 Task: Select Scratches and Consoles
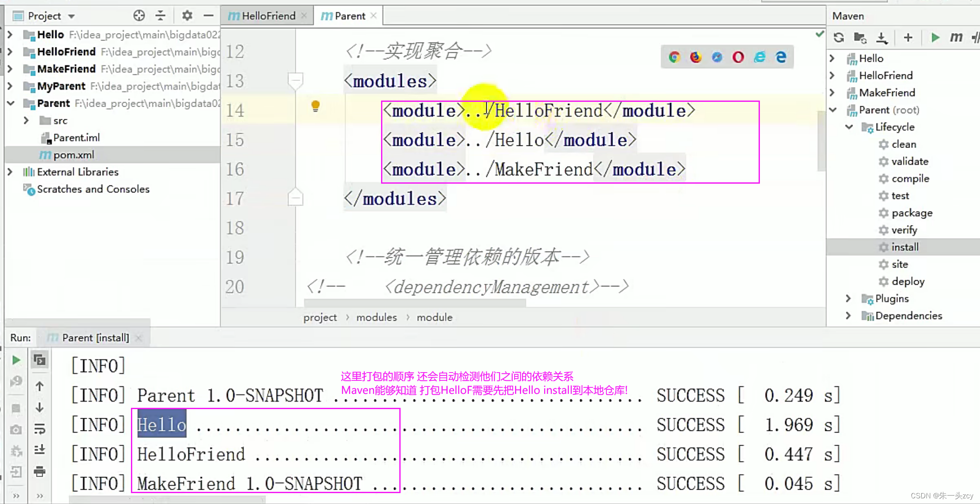87,189
